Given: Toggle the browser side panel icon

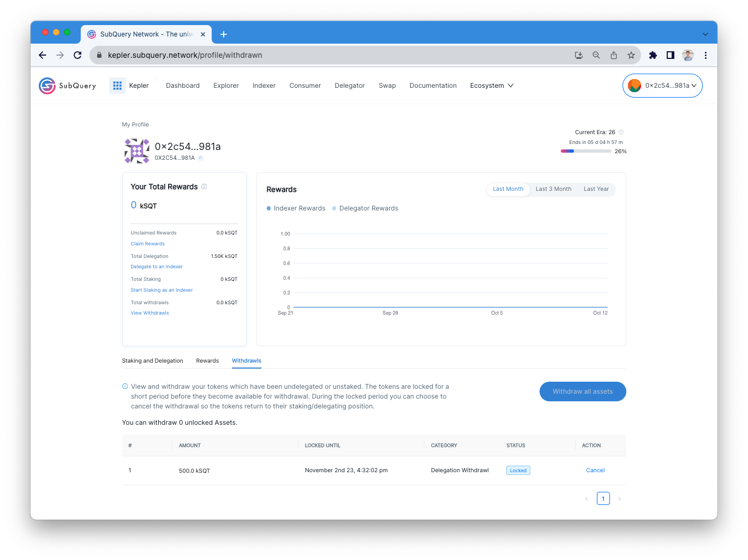Looking at the screenshot, I should pyautogui.click(x=671, y=55).
